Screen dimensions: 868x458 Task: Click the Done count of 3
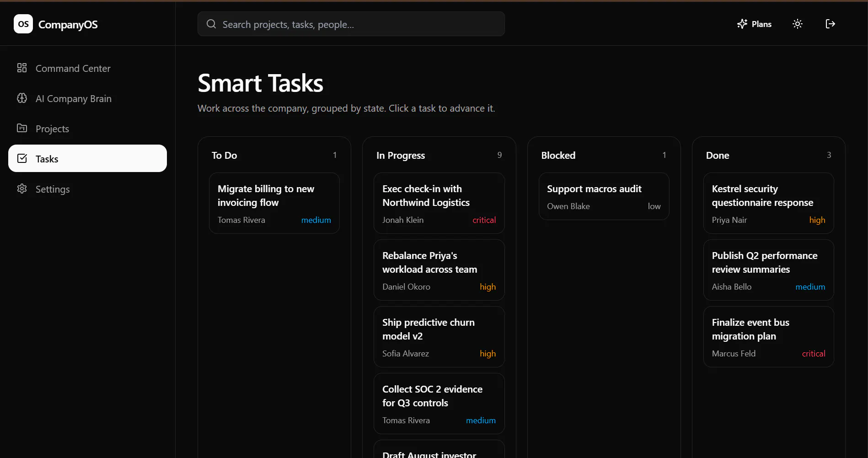point(829,155)
